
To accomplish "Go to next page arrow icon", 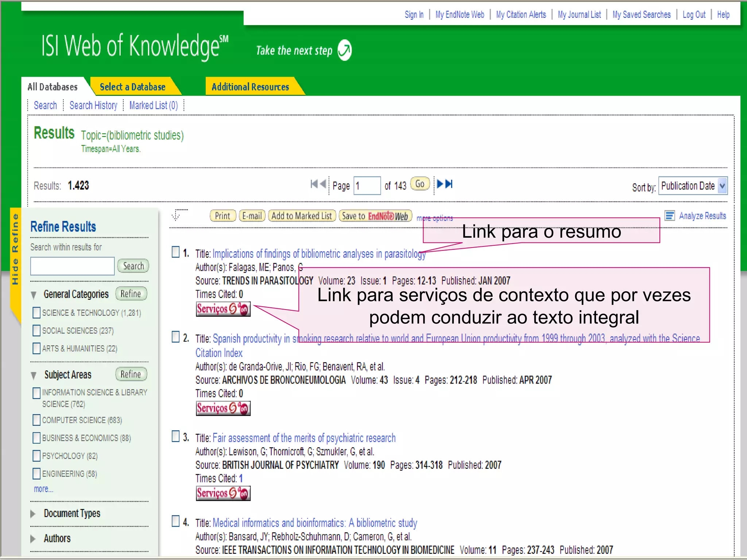I will click(440, 184).
